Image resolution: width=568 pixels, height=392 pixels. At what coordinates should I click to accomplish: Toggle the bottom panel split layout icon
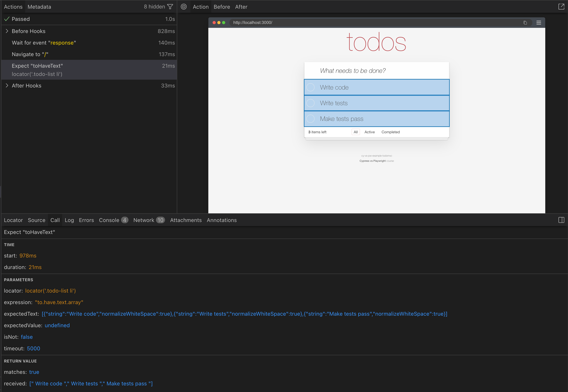tap(561, 220)
